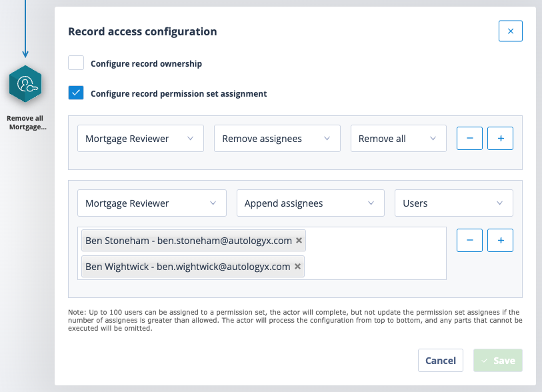This screenshot has width=542, height=392.
Task: Click the Record access configuration heading
Action: point(143,31)
